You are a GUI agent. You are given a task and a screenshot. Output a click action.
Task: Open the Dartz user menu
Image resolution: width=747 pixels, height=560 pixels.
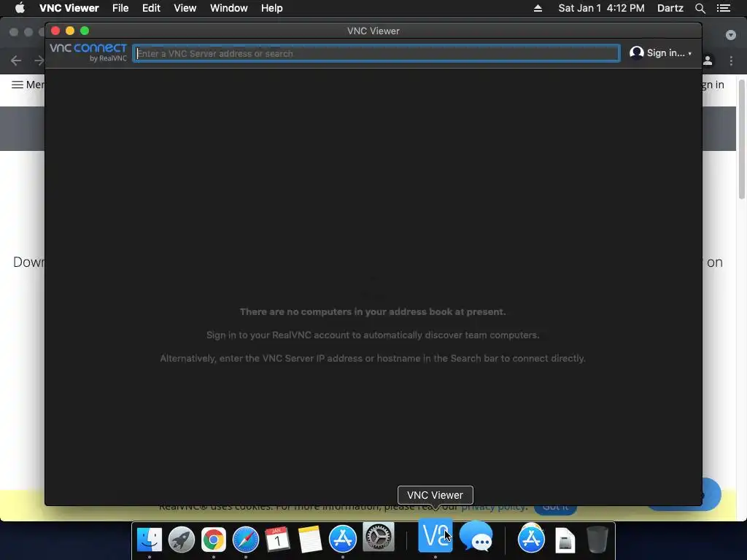click(670, 8)
